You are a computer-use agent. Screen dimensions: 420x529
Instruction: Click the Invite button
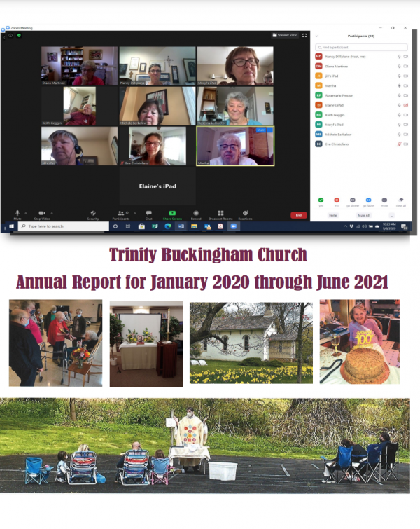332,215
